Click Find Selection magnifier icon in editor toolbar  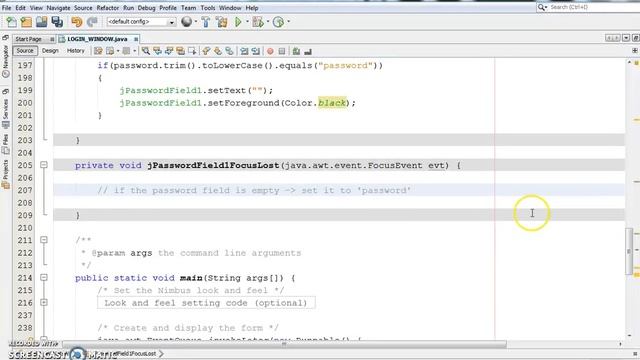tap(146, 51)
